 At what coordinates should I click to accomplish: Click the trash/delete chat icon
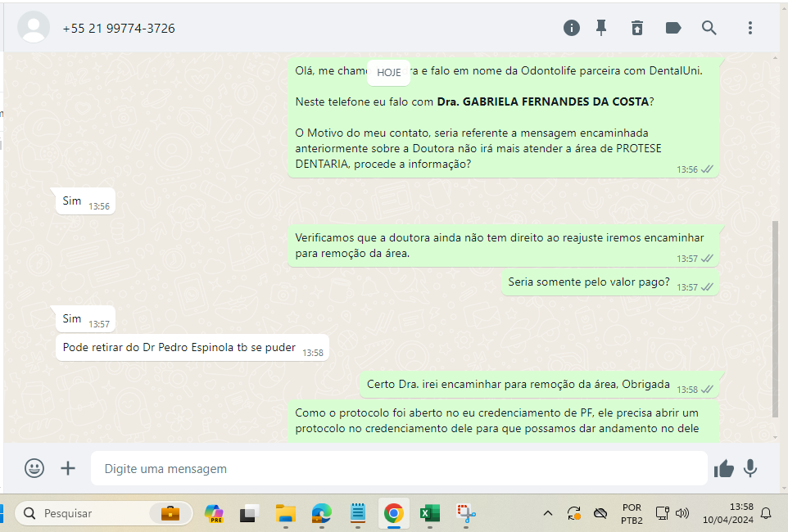click(x=636, y=28)
